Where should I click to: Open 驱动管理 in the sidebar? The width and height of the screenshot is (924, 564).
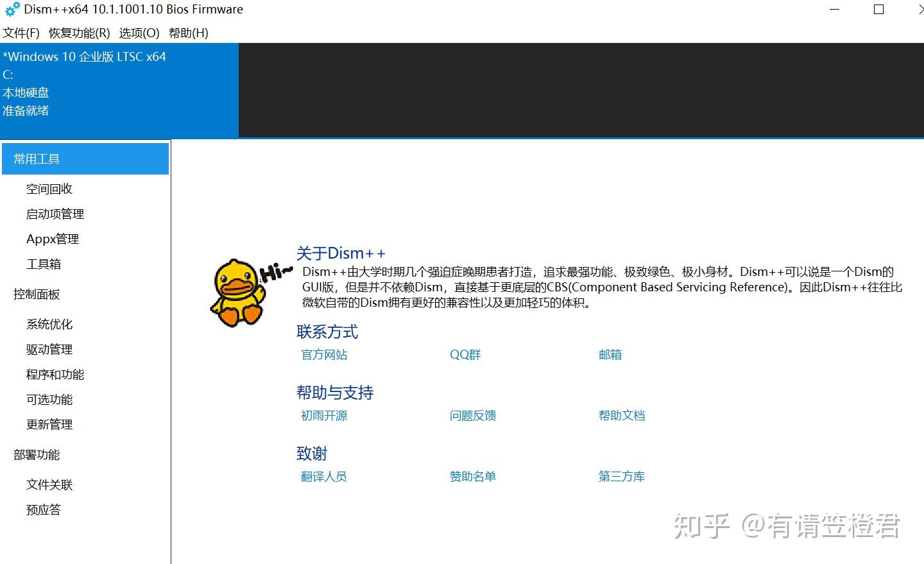[49, 349]
